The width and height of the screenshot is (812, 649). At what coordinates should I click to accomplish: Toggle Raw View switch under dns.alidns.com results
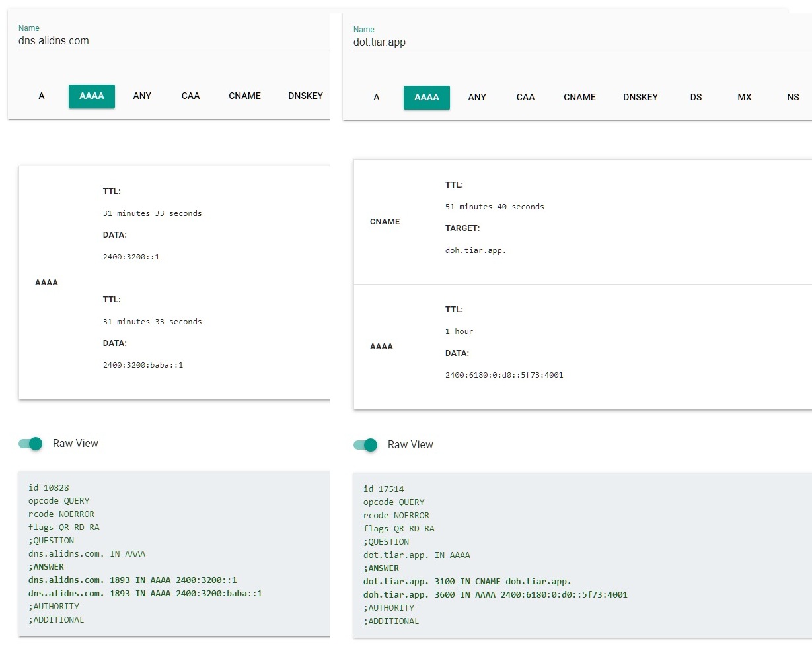[x=30, y=444]
